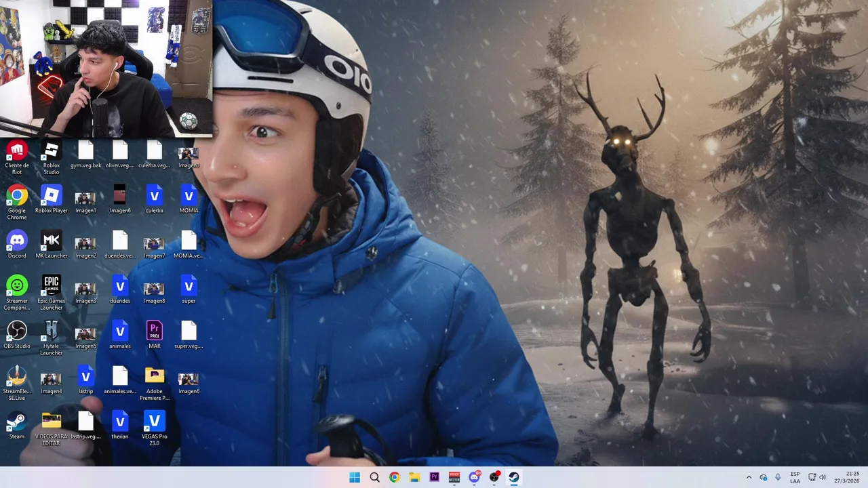Select Imagen6 with the dark red thumbnail
The image size is (868, 488).
[120, 200]
